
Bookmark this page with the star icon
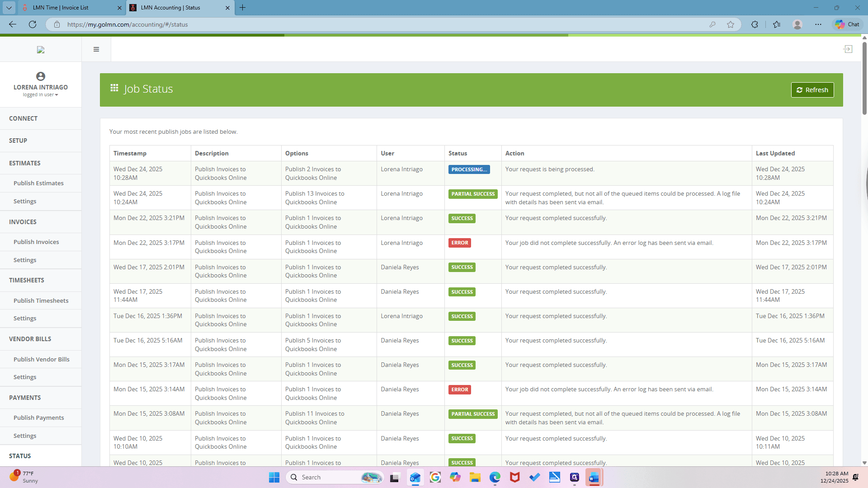click(731, 24)
